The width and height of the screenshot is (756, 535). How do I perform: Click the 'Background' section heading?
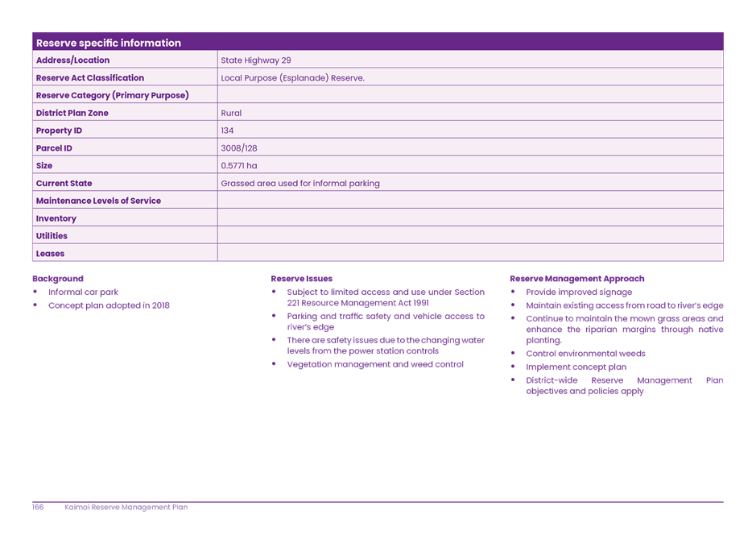coord(58,279)
